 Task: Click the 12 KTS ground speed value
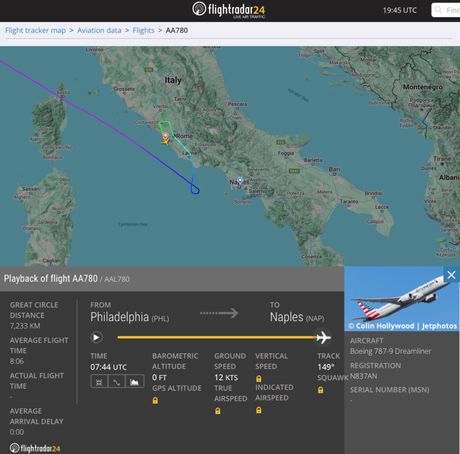pyautogui.click(x=226, y=377)
